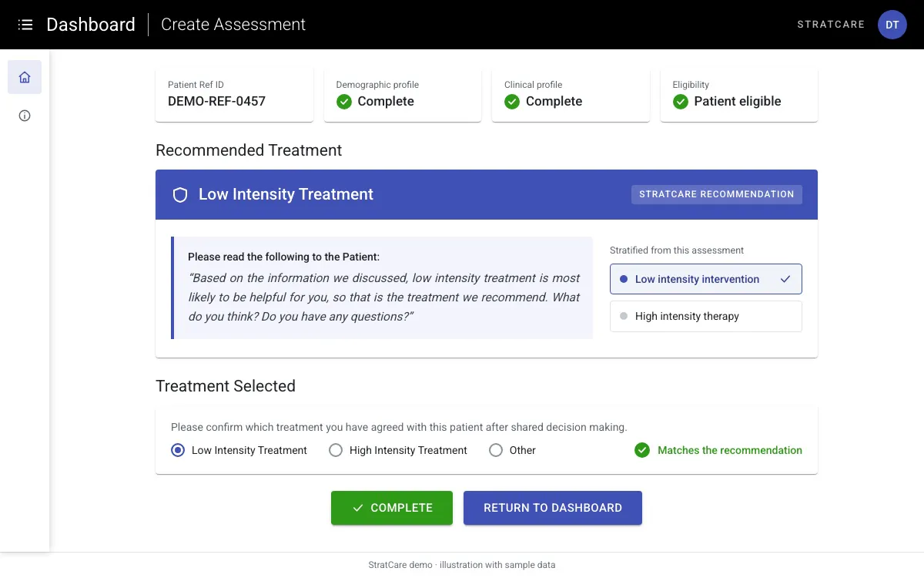Click the DT user avatar
Screen dimensions: 924x578
point(892,25)
